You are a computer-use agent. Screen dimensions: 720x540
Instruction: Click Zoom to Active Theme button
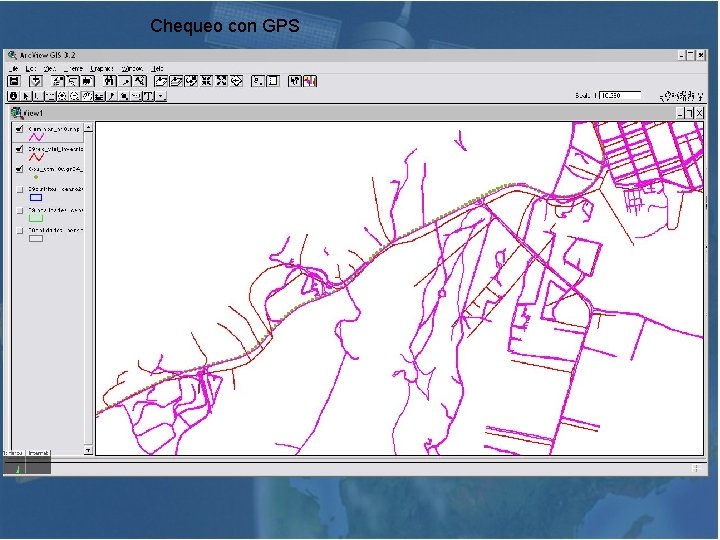(x=176, y=81)
